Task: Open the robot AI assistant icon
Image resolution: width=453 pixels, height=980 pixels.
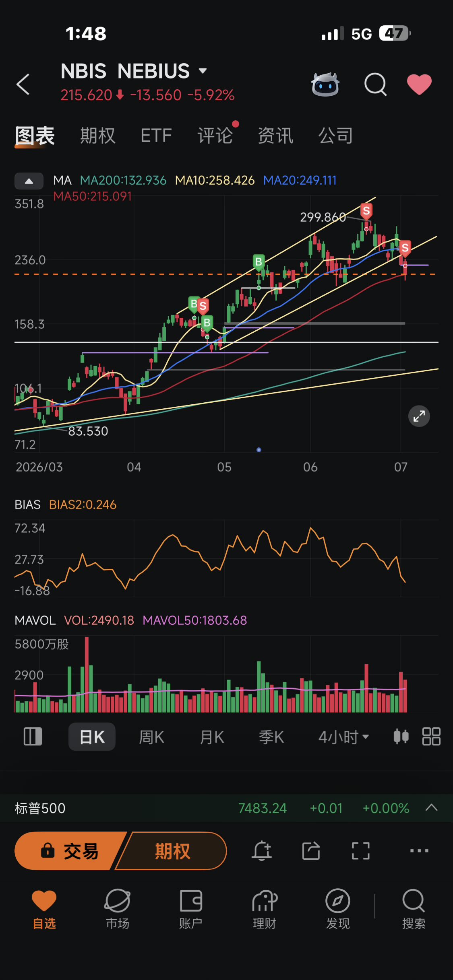Action: (325, 84)
